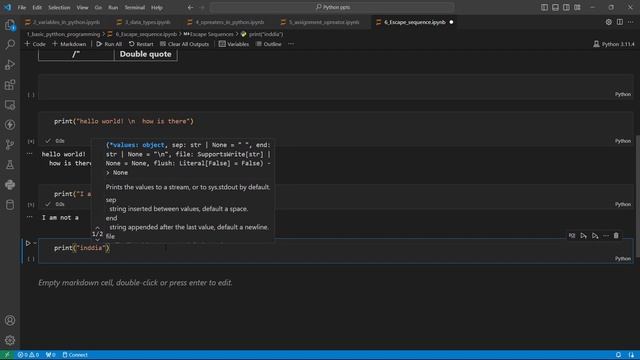Select the Python 3.11.4 kernel picker
Image resolution: width=640 pixels, height=360 pixels.
point(614,44)
